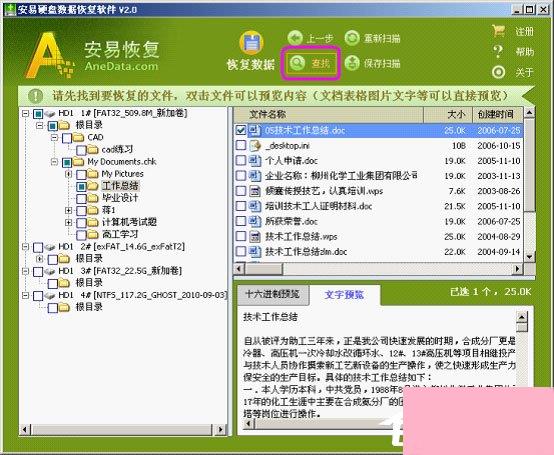This screenshot has width=554, height=455.
Task: Click the My Pictures folder icon
Action: click(93, 174)
